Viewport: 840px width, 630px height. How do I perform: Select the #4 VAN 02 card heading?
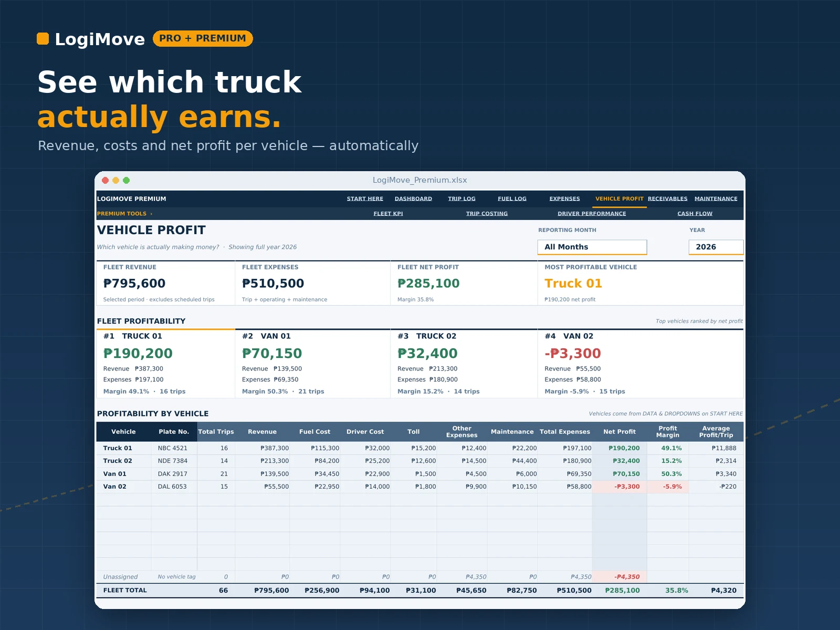569,336
